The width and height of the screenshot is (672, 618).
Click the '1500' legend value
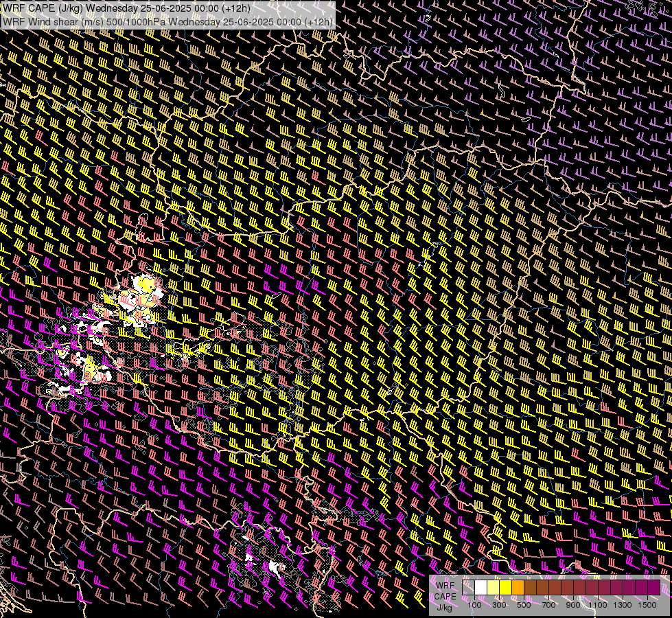(647, 605)
